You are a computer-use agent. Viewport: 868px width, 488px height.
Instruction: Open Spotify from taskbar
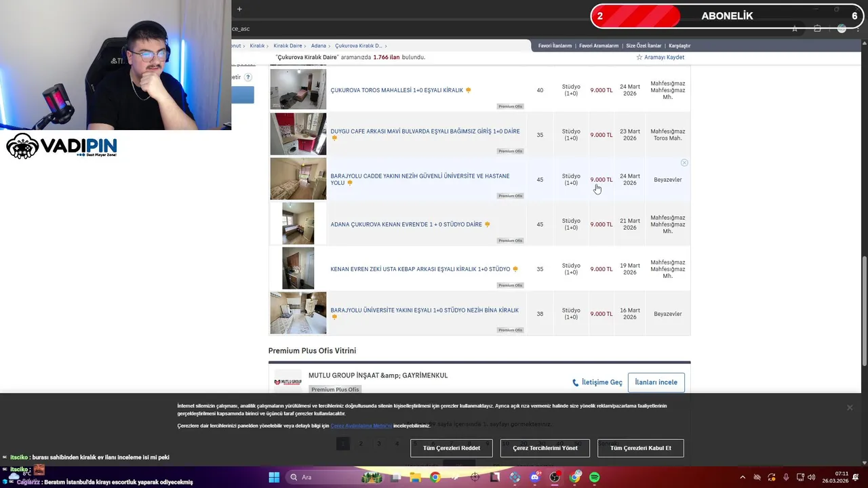point(595,477)
